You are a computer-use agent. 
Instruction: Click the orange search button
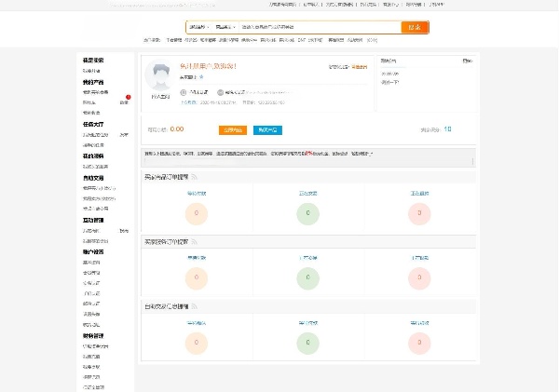[x=415, y=27]
